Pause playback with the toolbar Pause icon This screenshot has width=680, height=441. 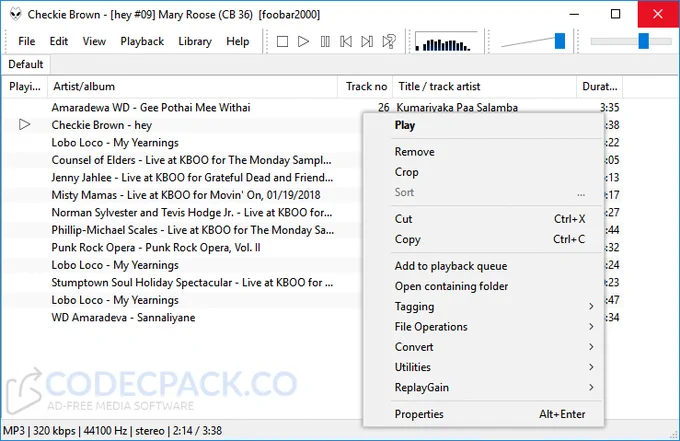click(325, 42)
